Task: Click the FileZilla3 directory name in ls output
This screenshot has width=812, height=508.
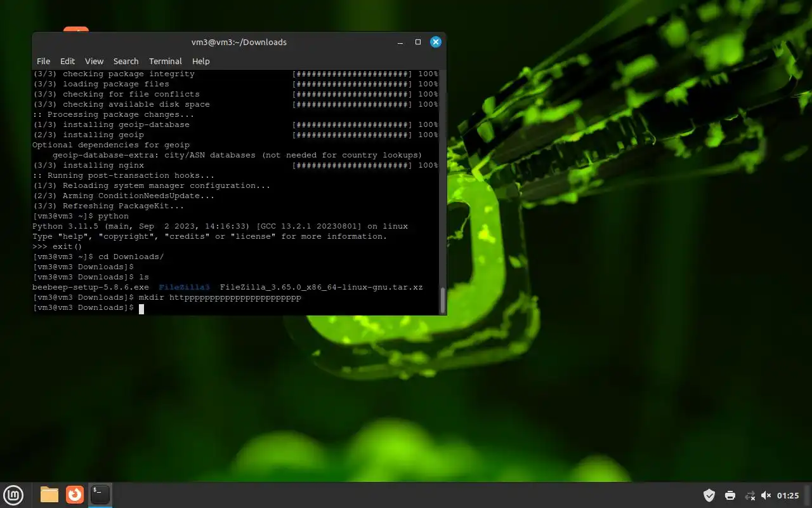Action: (x=184, y=287)
